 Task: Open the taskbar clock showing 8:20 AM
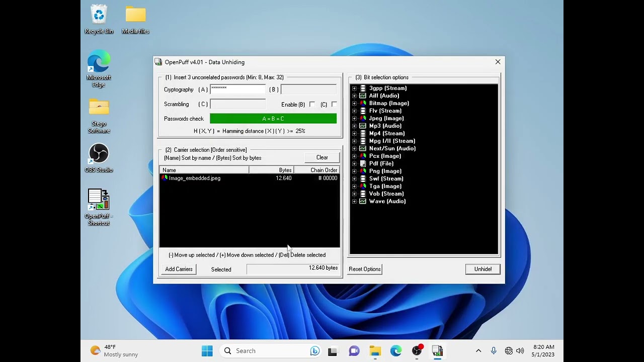543,351
